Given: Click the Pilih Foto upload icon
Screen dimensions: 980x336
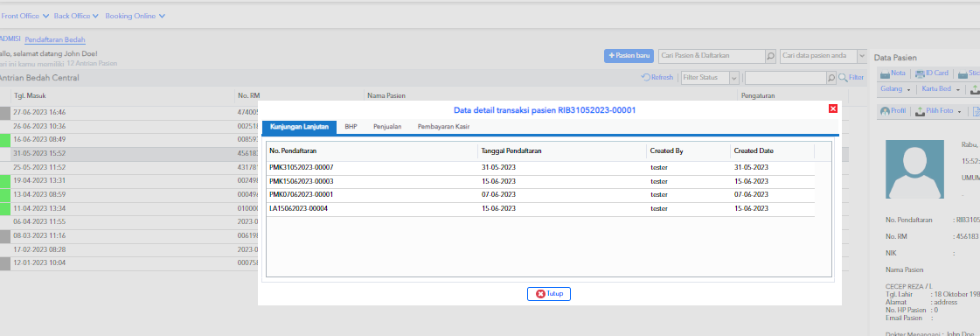Looking at the screenshot, I should point(920,111).
